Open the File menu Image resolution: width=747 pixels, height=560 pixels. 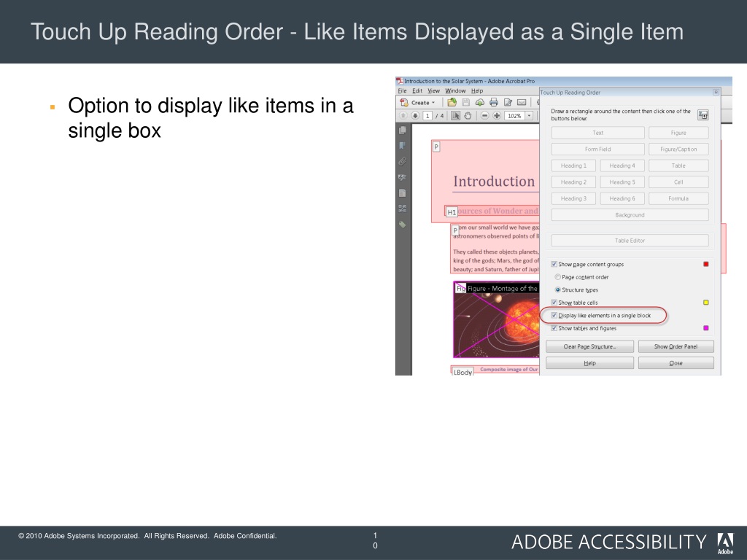coord(402,91)
